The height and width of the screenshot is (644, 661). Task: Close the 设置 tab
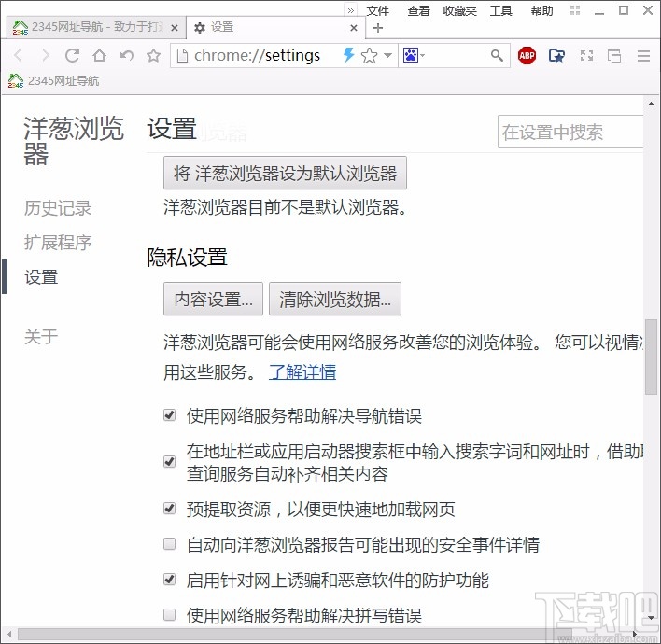(354, 28)
